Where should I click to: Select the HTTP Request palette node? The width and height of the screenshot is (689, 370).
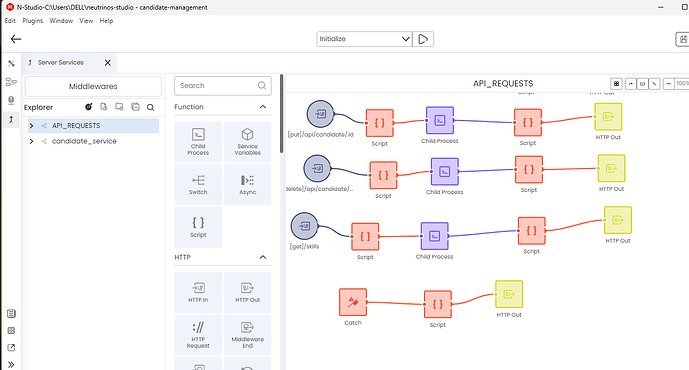[x=198, y=335]
